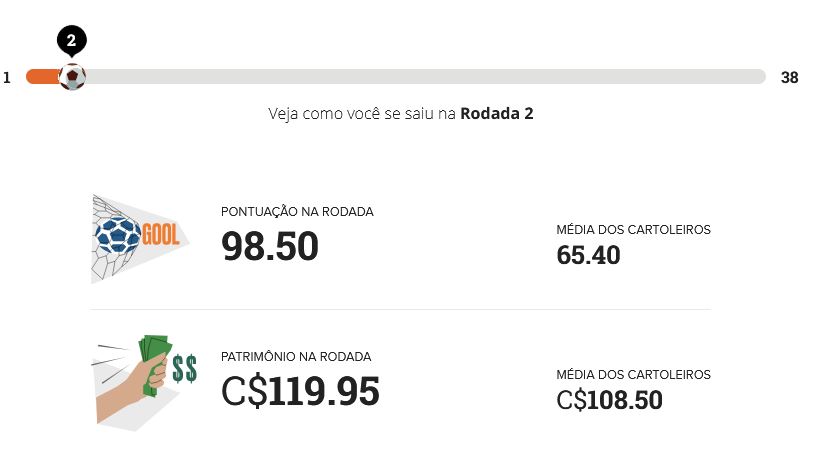Click the gray unfilled round progress track
Viewport: 833px width, 454px height.
(420, 77)
